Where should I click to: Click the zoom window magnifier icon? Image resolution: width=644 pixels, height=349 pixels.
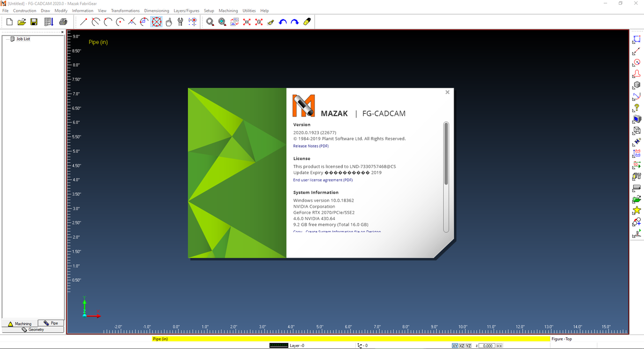(x=222, y=22)
